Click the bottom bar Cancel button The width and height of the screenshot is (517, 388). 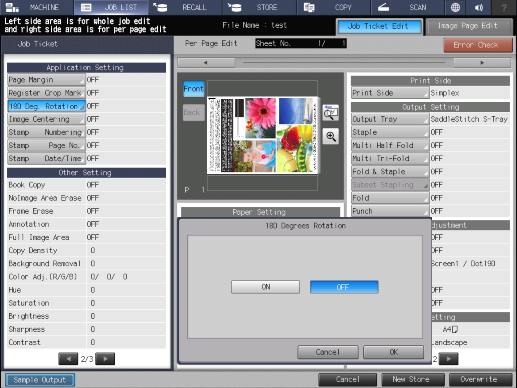click(348, 380)
